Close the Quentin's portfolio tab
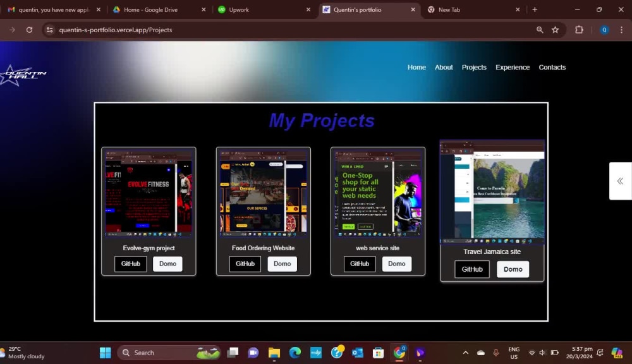Screen dimensions: 632x364 coord(413,9)
